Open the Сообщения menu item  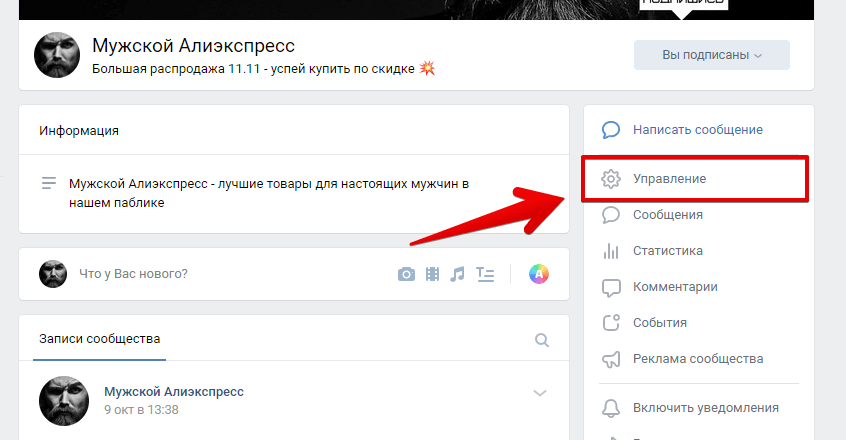pyautogui.click(x=699, y=215)
